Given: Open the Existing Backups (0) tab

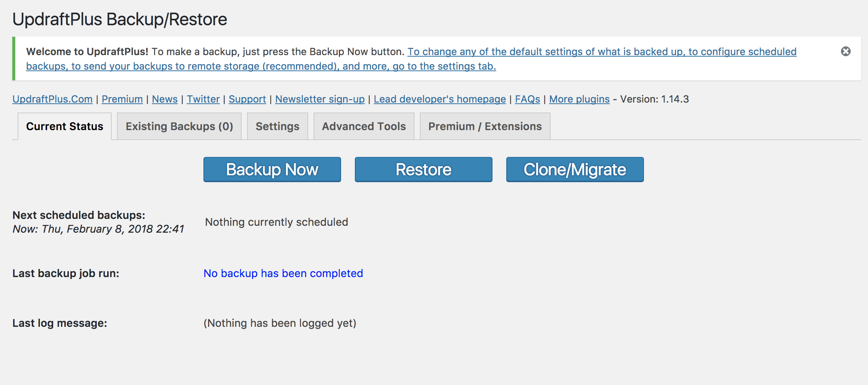Looking at the screenshot, I should pyautogui.click(x=179, y=126).
